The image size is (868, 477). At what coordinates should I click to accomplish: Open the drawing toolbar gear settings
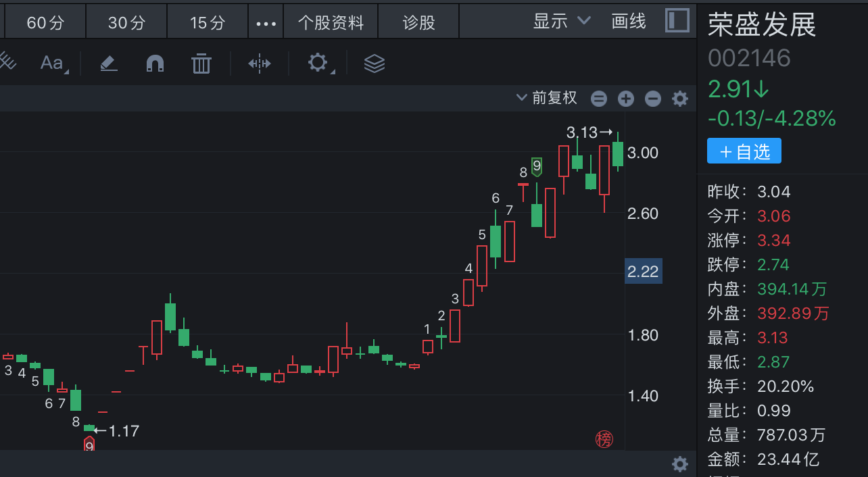click(318, 64)
